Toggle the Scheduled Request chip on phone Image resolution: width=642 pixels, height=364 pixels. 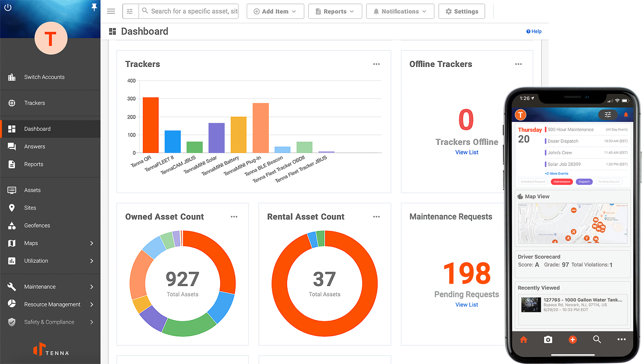point(533,182)
